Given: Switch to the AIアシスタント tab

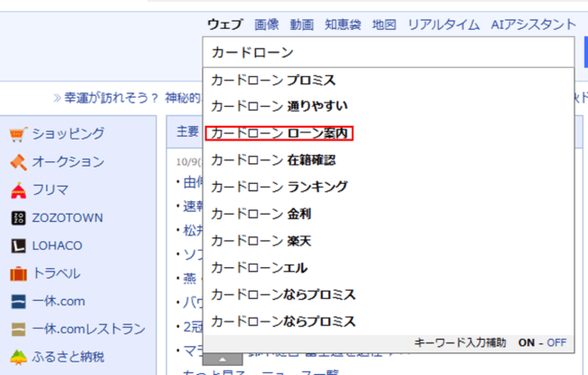Looking at the screenshot, I should (534, 24).
